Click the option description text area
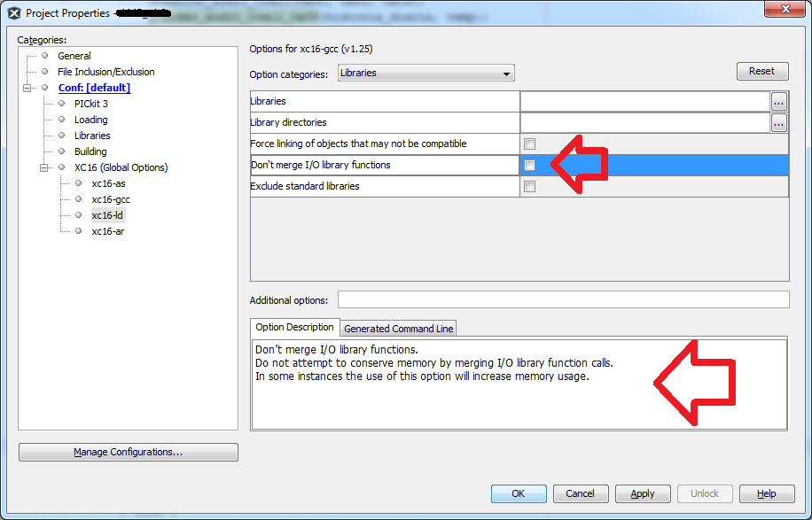The width and height of the screenshot is (812, 520). [x=519, y=384]
